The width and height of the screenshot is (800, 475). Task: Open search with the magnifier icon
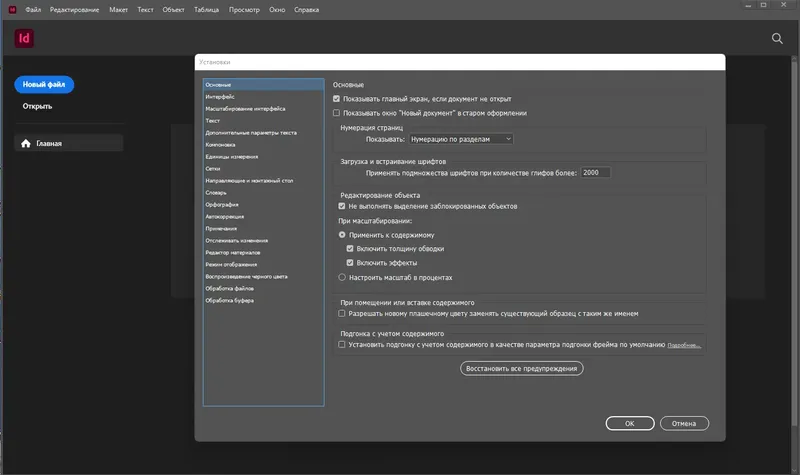[x=777, y=38]
